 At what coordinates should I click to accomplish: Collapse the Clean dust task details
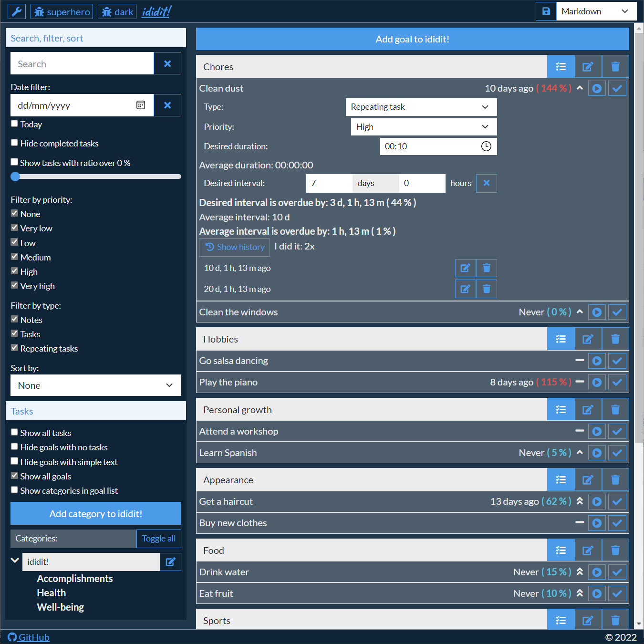pyautogui.click(x=580, y=88)
